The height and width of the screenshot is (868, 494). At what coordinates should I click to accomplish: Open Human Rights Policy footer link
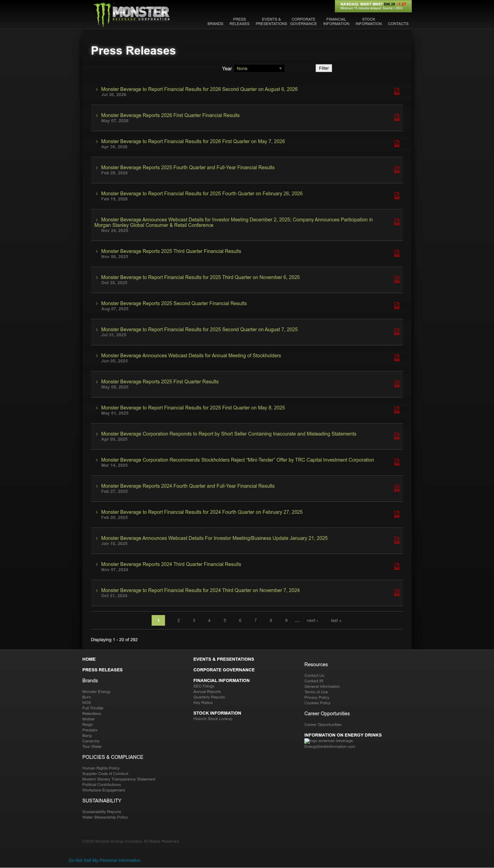click(101, 768)
